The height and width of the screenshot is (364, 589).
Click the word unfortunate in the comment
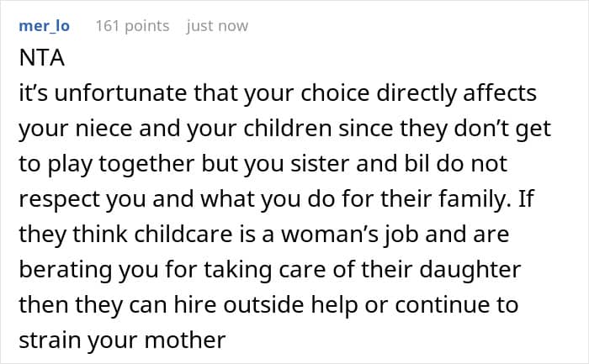(120, 93)
